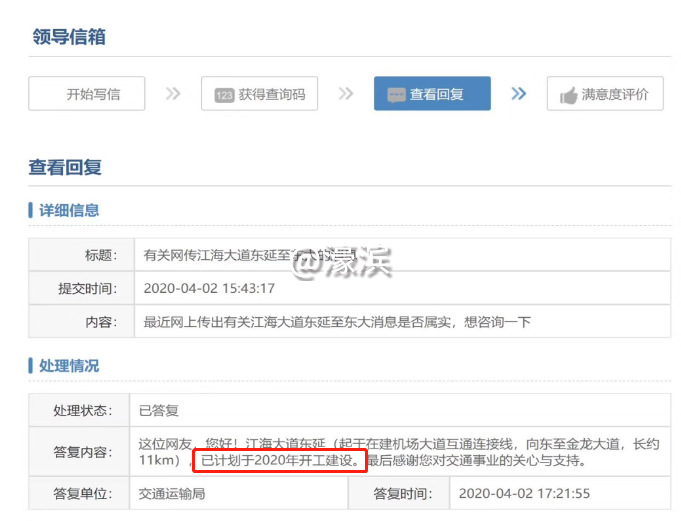Image resolution: width=681 pixels, height=521 pixels.
Task: Click the blue double arrow before 满意度评价
Action: tap(518, 94)
